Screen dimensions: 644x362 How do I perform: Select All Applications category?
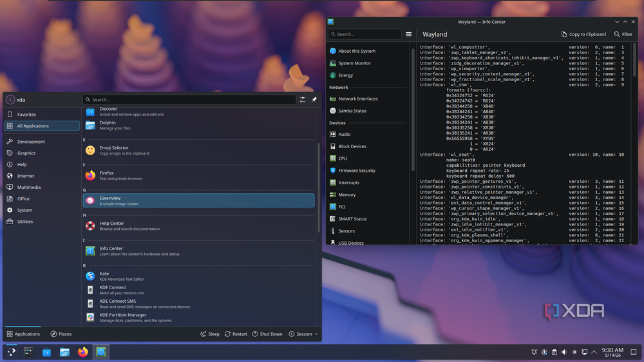point(41,126)
